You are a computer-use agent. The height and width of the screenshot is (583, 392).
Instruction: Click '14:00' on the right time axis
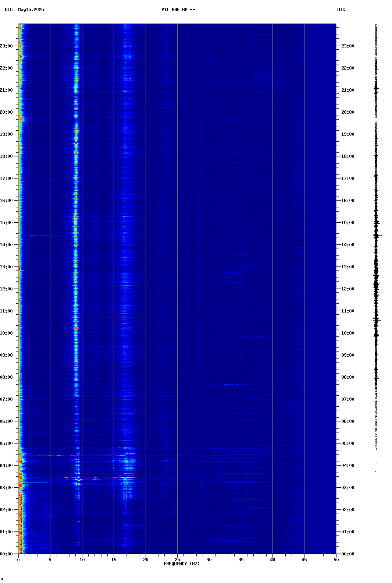click(x=348, y=245)
